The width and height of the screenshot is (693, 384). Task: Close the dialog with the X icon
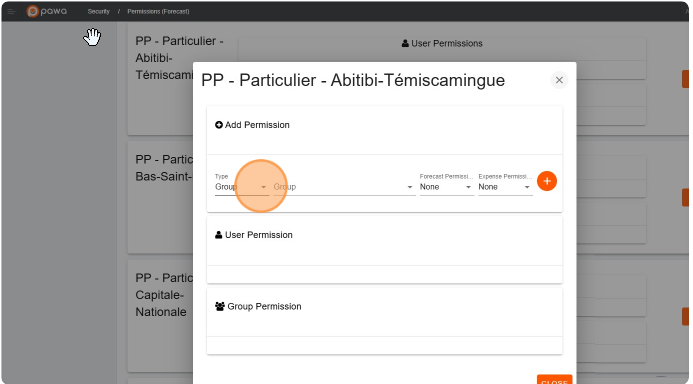(x=559, y=80)
